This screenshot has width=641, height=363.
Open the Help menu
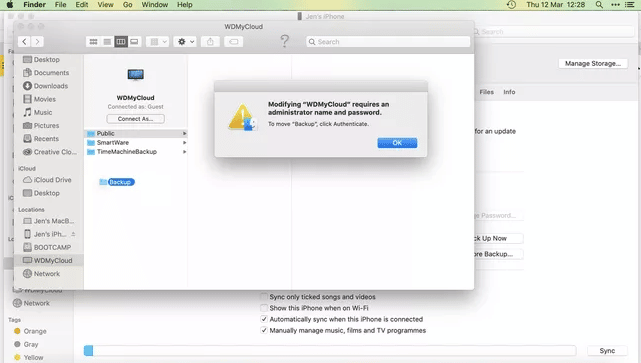click(184, 5)
